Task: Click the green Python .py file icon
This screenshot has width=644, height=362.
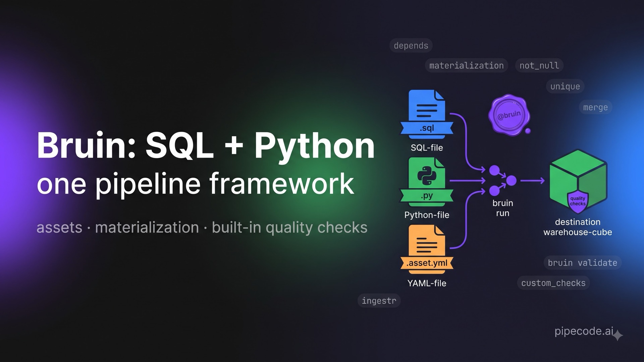Action: pos(427,182)
